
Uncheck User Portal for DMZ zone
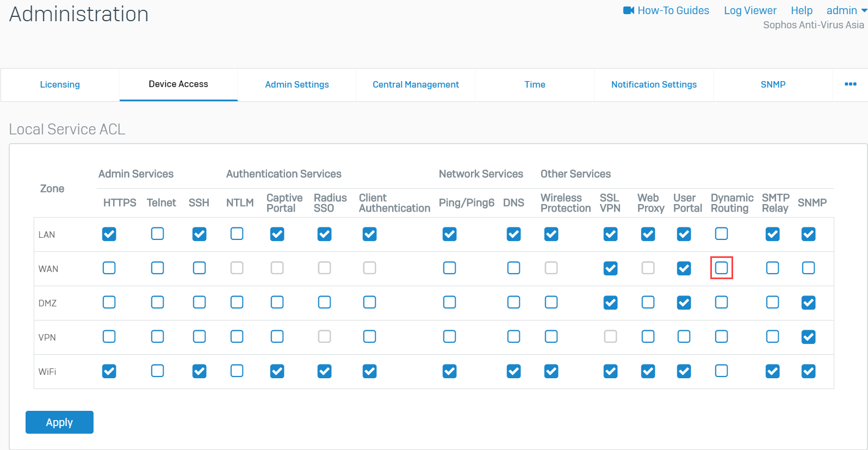[684, 303]
